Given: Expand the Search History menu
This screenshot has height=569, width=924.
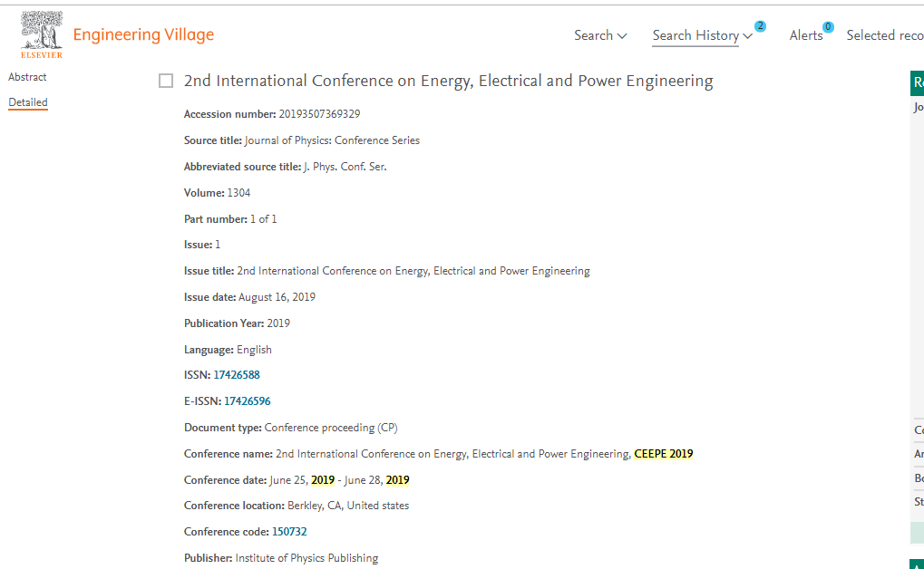Looking at the screenshot, I should (x=703, y=35).
